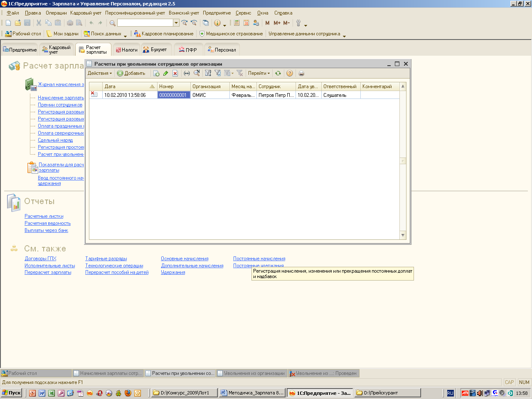Click the Find in list magnifier icon
Viewport: 532px width, 399px height.
(197, 73)
